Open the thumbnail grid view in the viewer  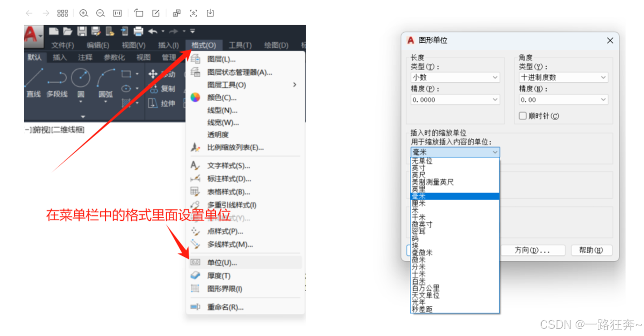(63, 13)
